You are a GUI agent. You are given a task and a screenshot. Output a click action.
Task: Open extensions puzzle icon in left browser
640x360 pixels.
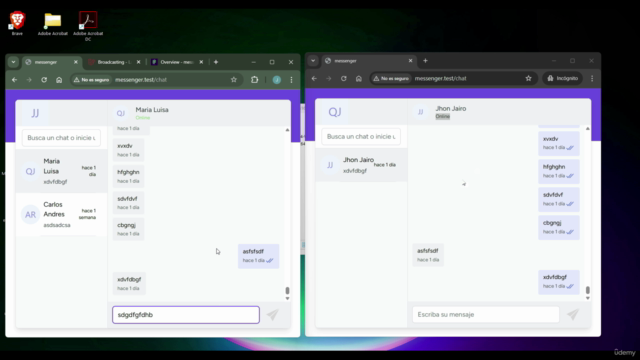255,80
